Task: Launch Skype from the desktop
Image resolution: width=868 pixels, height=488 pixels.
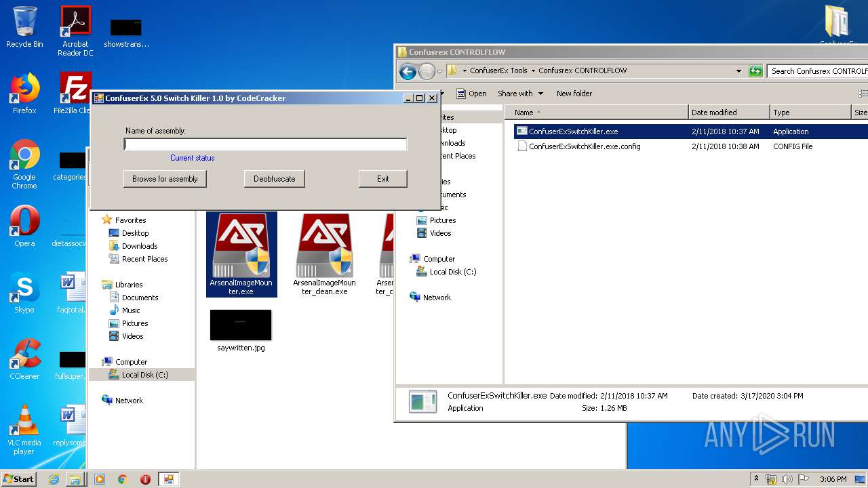Action: [x=24, y=293]
